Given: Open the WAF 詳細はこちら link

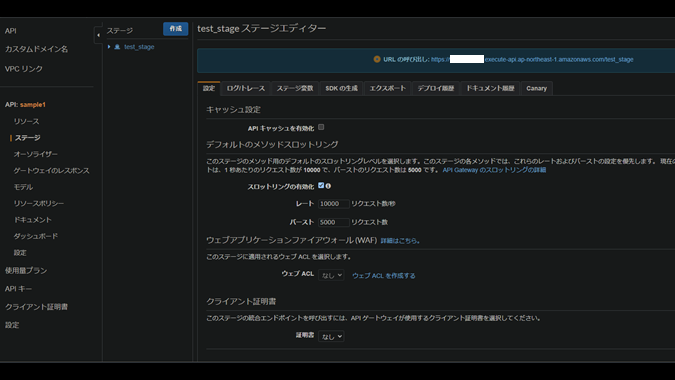Looking at the screenshot, I should (400, 241).
